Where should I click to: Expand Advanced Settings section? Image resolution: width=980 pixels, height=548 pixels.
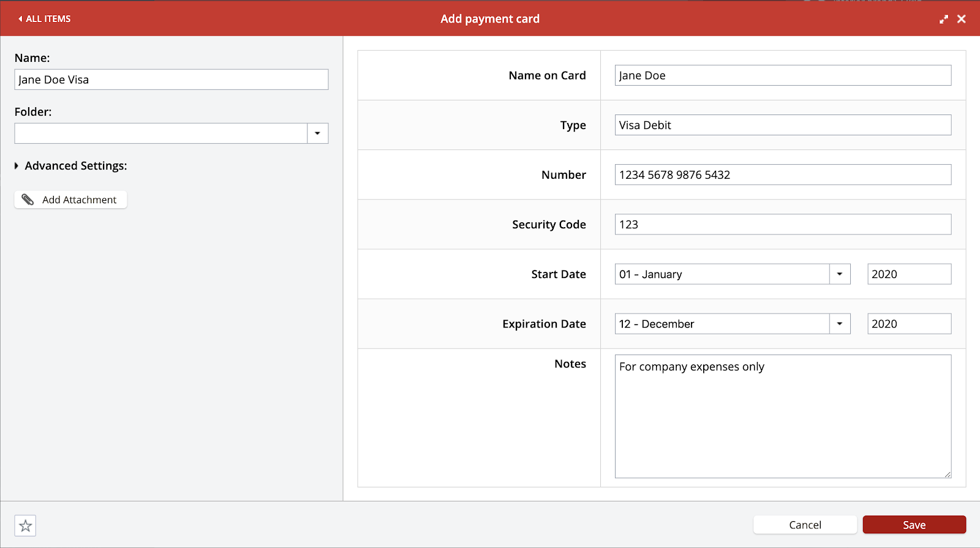(71, 166)
